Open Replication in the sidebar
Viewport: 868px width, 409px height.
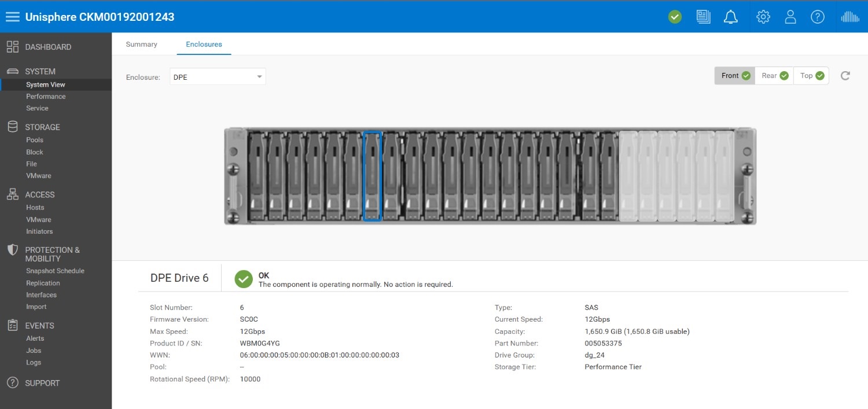43,283
